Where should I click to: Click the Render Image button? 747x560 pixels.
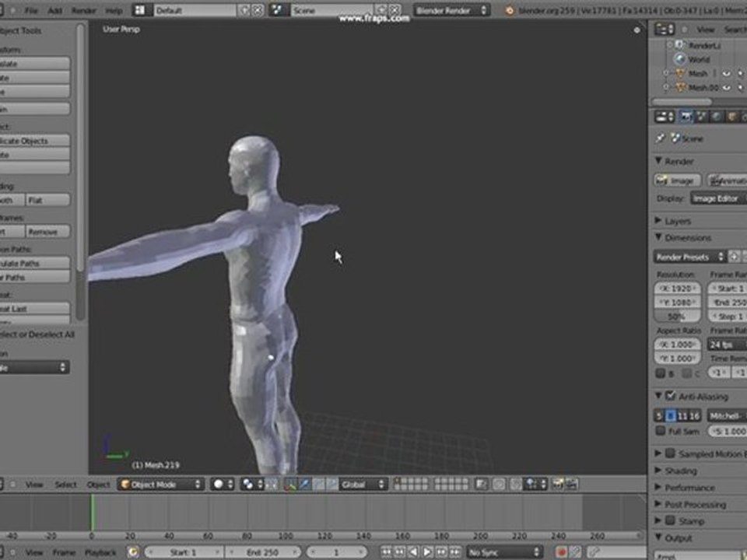pyautogui.click(x=677, y=180)
